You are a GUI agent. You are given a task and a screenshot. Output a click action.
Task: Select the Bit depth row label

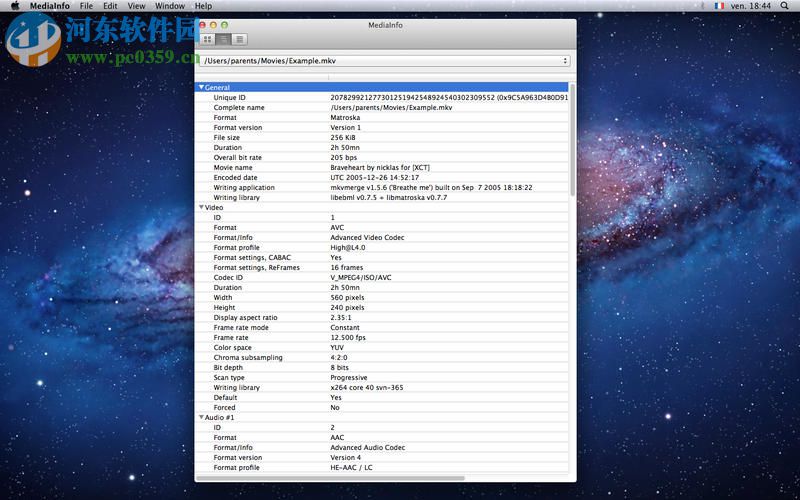[228, 367]
